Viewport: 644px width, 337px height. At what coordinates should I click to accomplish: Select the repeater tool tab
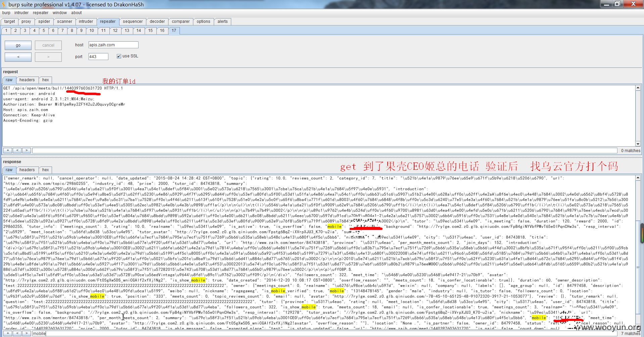pyautogui.click(x=108, y=21)
